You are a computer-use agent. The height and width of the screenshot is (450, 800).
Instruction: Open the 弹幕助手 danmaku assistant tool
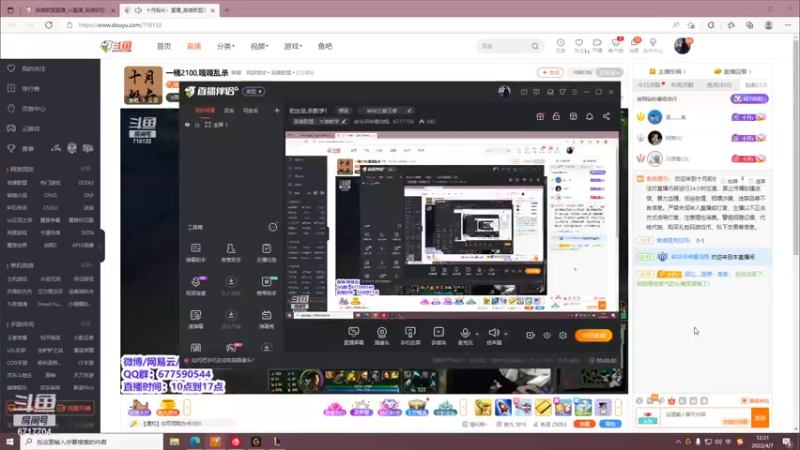point(195,253)
